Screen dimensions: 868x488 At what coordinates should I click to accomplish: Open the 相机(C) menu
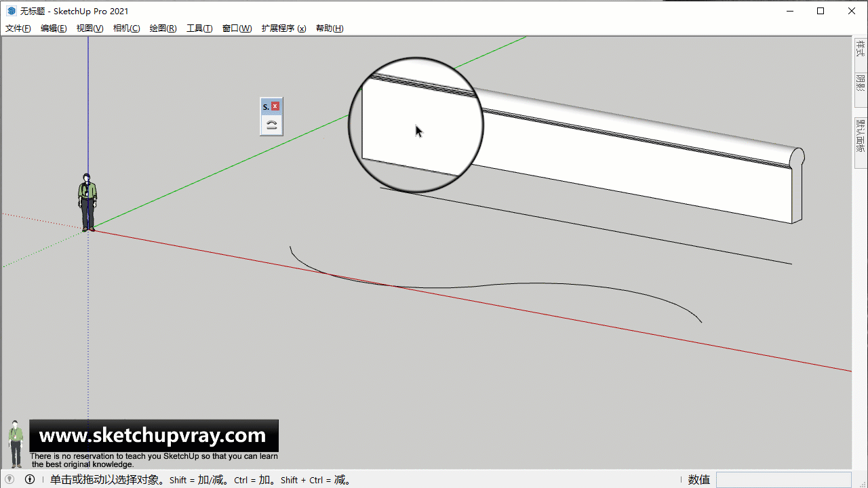click(x=126, y=28)
